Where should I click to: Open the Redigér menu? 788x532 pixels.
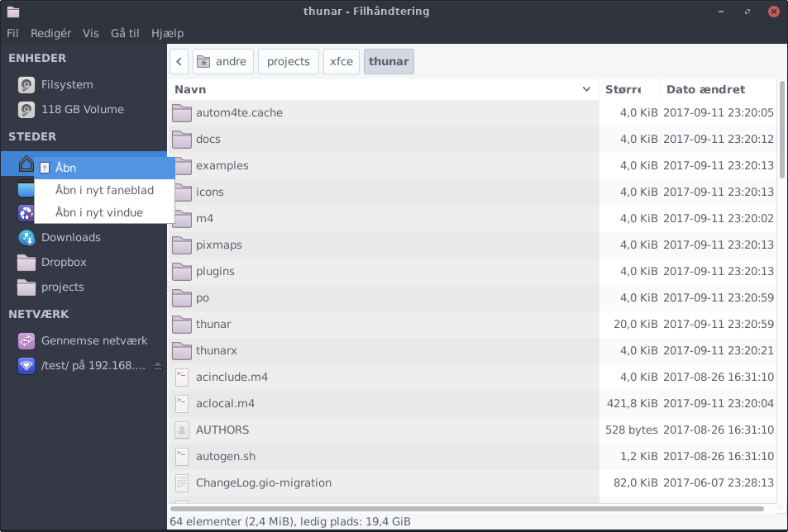50,33
